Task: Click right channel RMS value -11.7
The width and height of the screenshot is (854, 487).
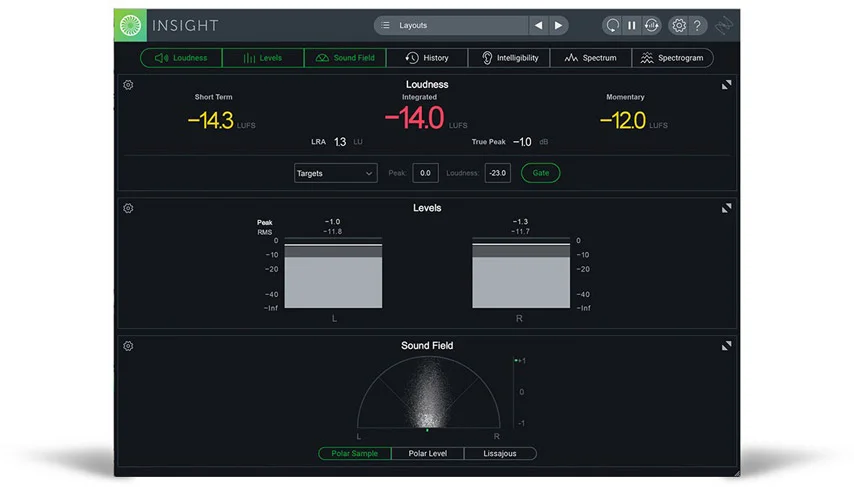Action: pyautogui.click(x=520, y=232)
